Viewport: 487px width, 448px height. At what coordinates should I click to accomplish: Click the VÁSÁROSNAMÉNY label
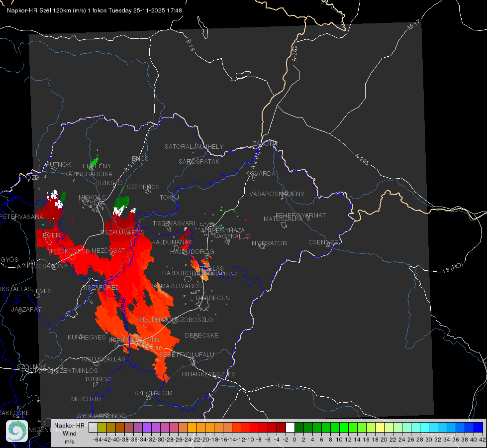point(277,194)
